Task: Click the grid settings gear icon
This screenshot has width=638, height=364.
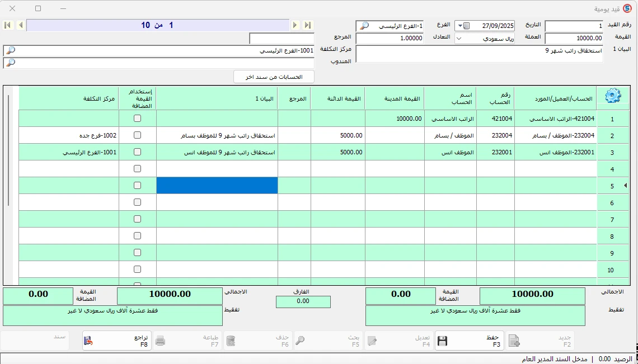Action: pyautogui.click(x=613, y=96)
